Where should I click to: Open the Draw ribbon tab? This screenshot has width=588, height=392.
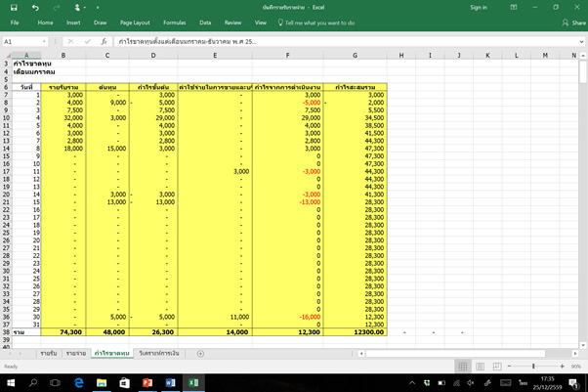(101, 22)
